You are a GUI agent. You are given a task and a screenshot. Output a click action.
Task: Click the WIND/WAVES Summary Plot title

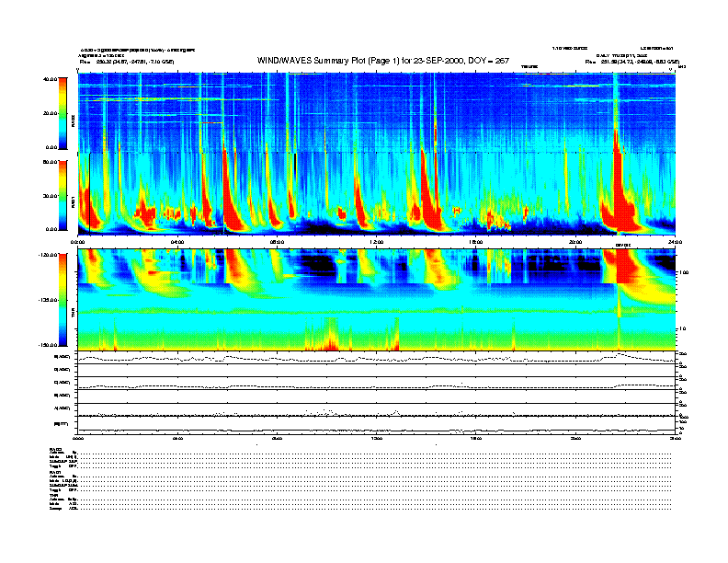pyautogui.click(x=383, y=61)
